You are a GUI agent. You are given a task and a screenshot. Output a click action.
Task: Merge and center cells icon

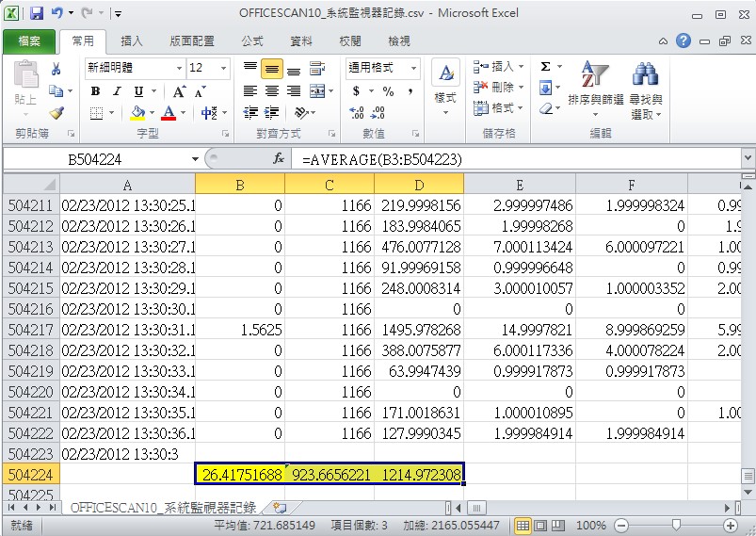[317, 90]
